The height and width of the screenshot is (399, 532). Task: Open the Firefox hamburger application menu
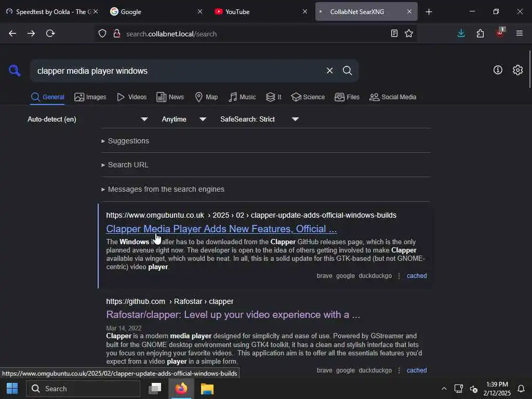520,33
